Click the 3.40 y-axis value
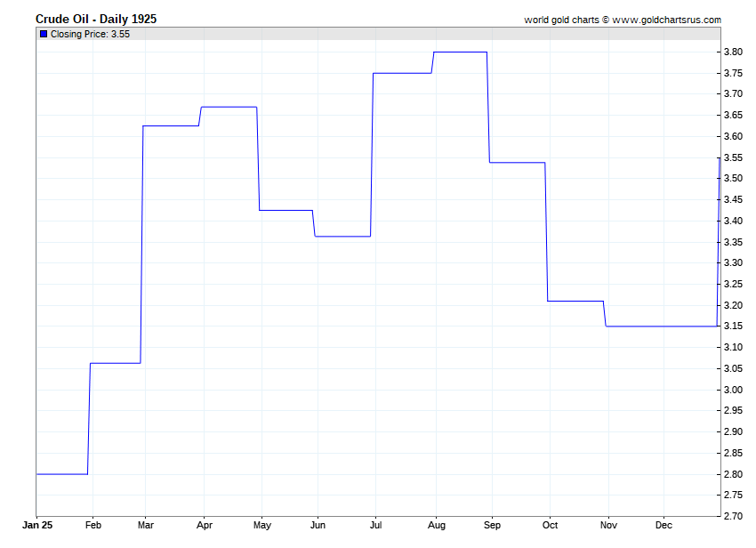The width and height of the screenshot is (756, 548). [x=734, y=221]
